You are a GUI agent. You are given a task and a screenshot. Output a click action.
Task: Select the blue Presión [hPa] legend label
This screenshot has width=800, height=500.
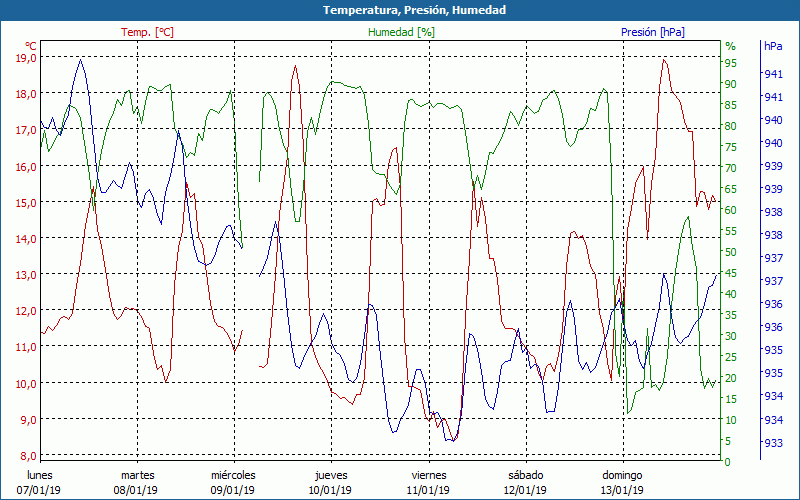pos(653,32)
